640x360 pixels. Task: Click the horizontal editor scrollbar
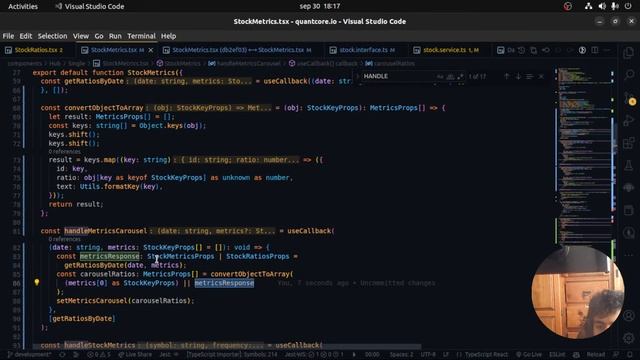227,346
